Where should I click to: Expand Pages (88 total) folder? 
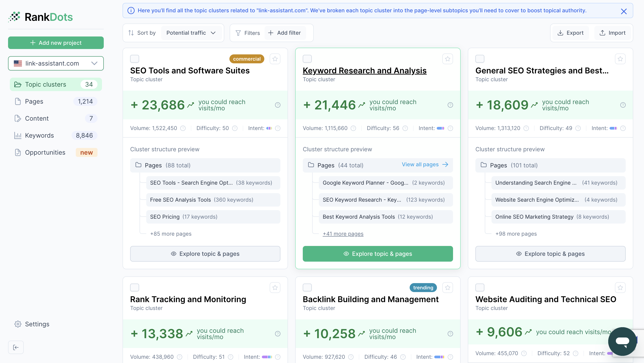click(205, 165)
